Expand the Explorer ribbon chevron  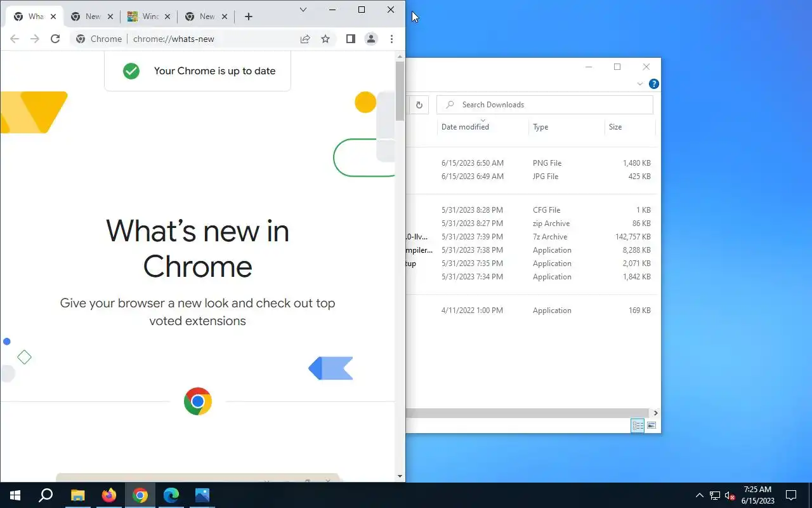640,84
